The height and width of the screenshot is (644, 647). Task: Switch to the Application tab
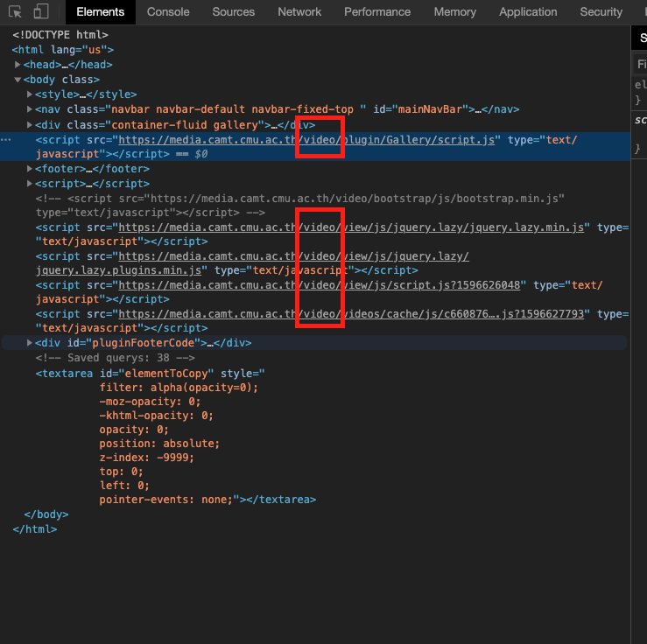(528, 12)
